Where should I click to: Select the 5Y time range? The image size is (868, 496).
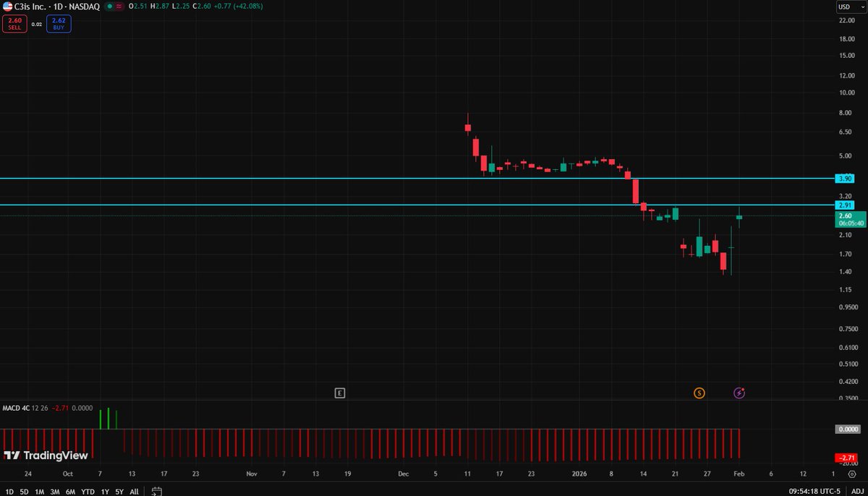pos(119,492)
